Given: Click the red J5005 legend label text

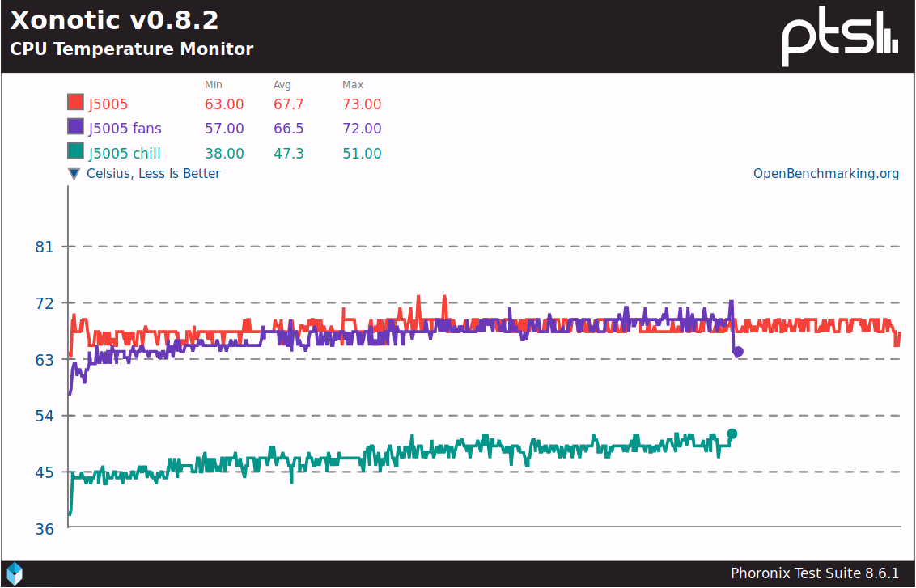Looking at the screenshot, I should (x=108, y=104).
